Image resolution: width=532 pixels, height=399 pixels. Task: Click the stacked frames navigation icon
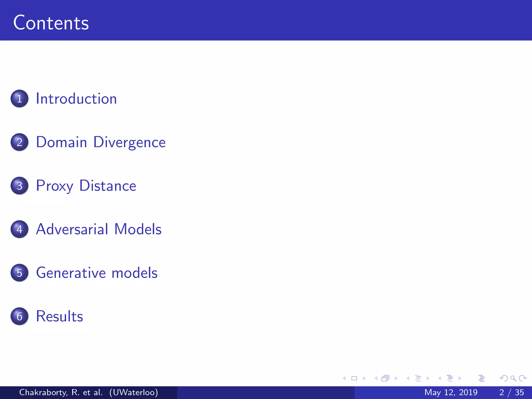[385, 378]
